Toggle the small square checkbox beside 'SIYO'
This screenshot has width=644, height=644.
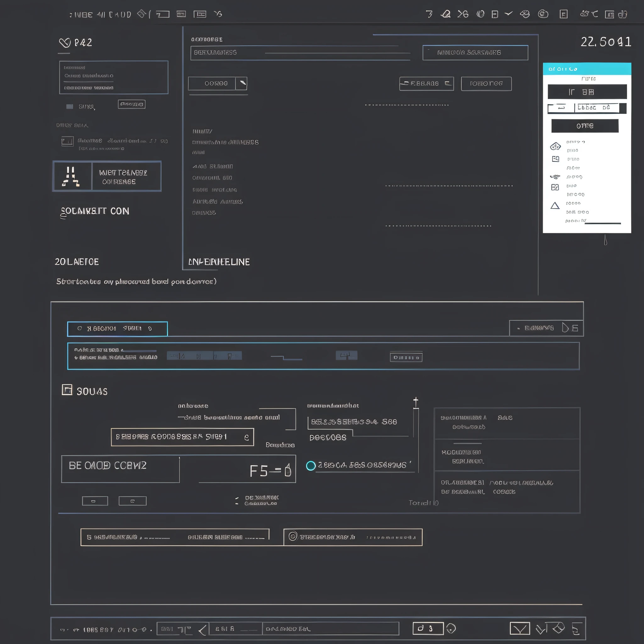coord(69,107)
